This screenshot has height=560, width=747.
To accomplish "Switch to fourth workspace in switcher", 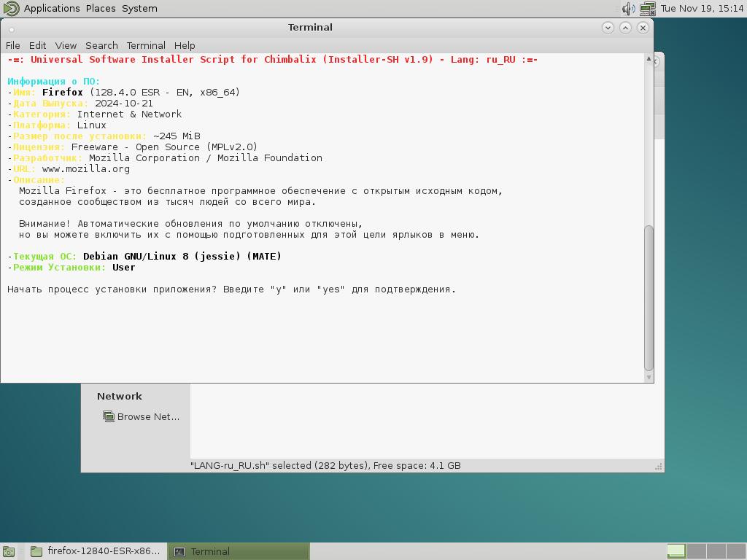I will click(735, 551).
